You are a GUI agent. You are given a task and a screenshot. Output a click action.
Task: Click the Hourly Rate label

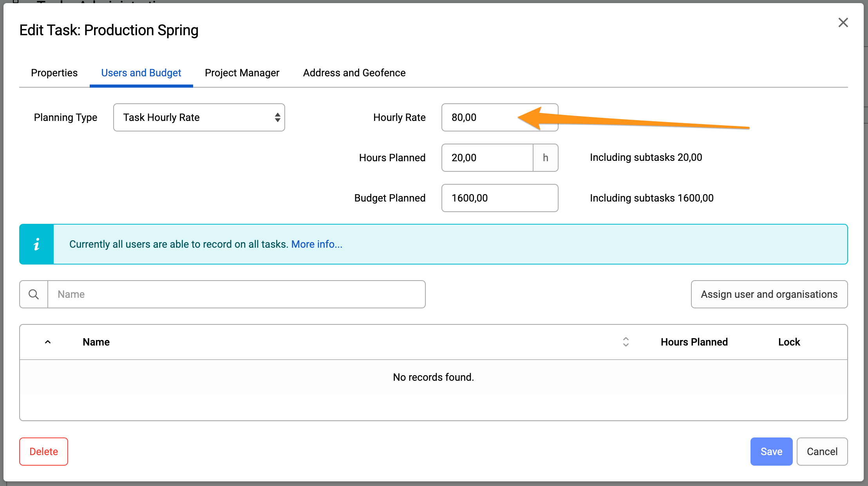click(400, 117)
